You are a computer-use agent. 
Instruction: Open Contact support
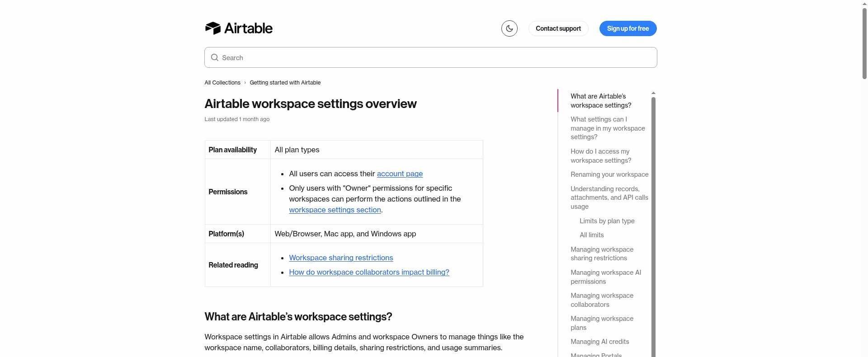(558, 28)
